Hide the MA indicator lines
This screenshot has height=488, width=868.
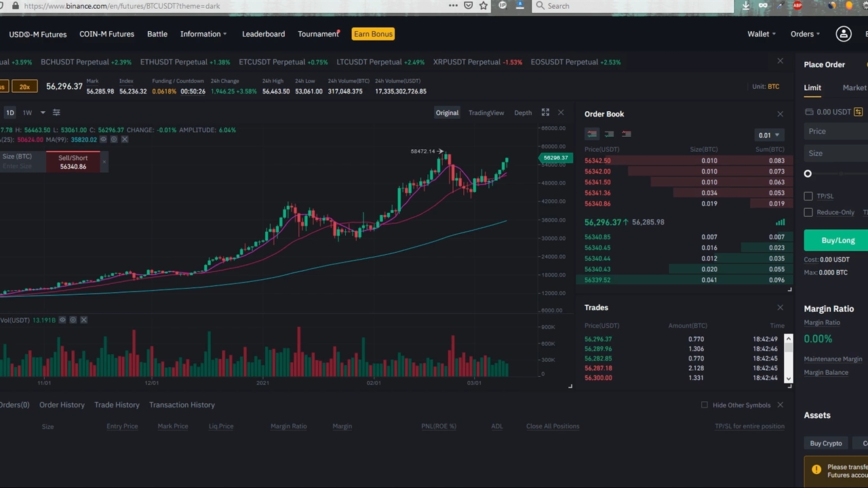click(104, 140)
